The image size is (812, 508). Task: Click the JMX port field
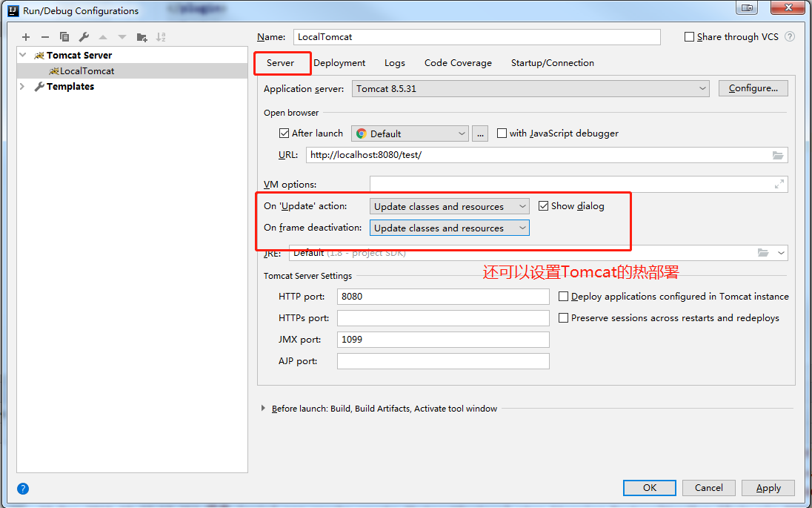click(x=443, y=340)
